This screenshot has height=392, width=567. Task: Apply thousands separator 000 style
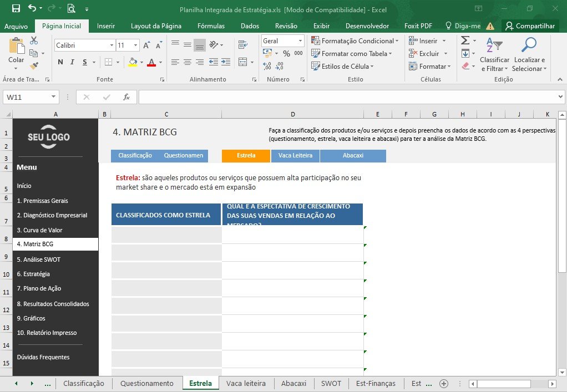point(298,53)
